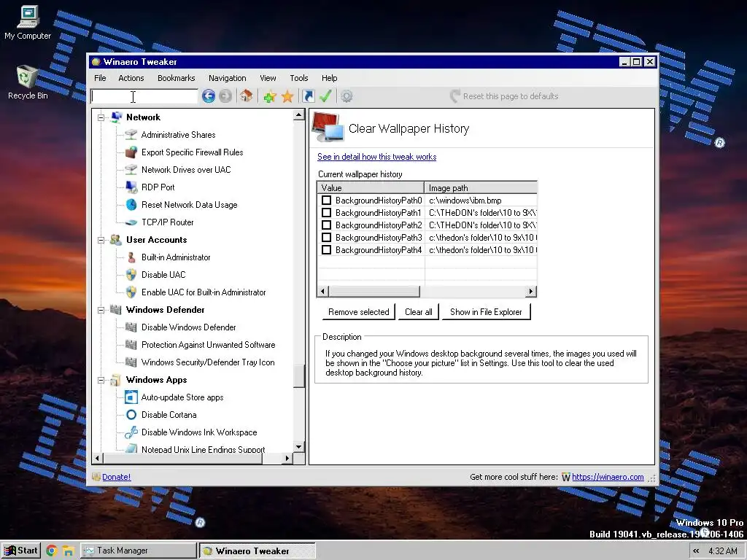Select the RDP Port icon
The width and height of the screenshot is (747, 560).
point(131,187)
